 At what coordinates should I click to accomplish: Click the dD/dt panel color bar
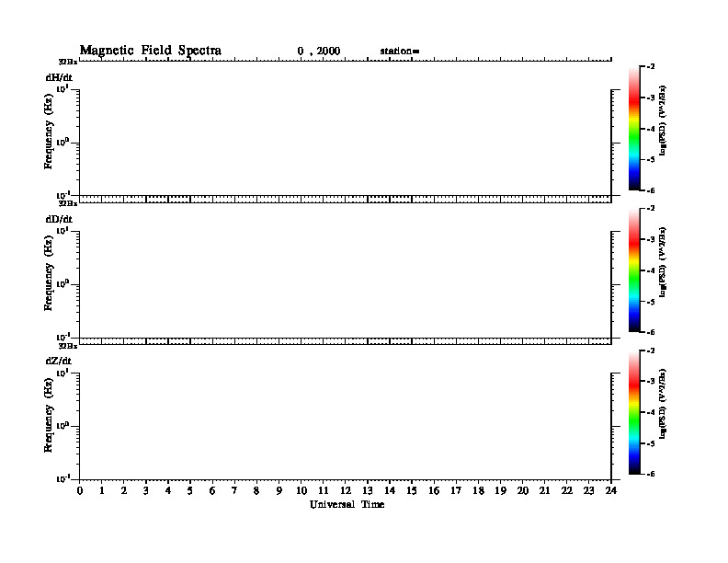pos(634,270)
